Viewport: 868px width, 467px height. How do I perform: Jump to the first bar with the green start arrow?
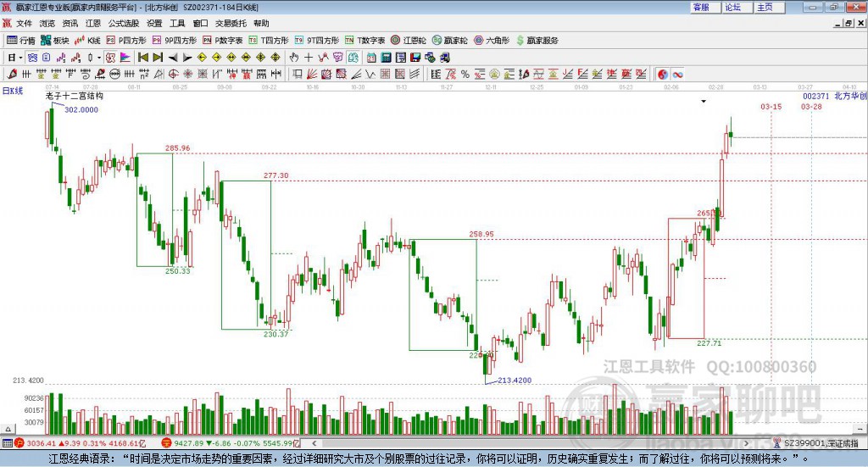point(142,58)
